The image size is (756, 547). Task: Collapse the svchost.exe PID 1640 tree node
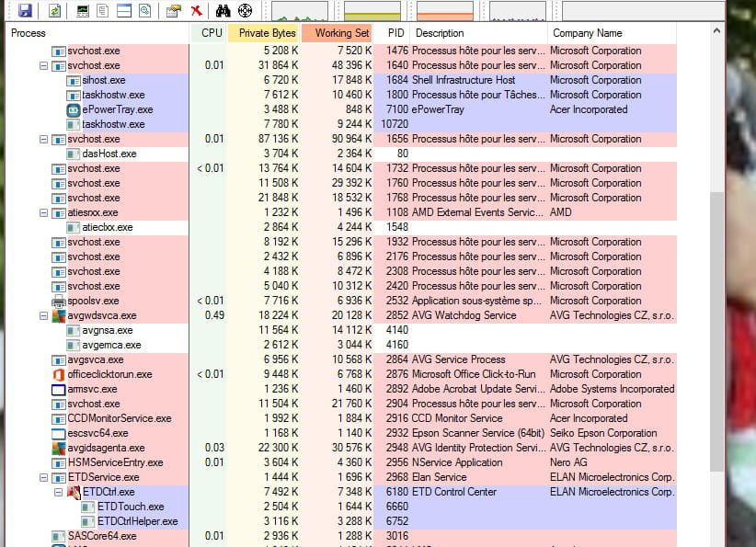coord(43,65)
